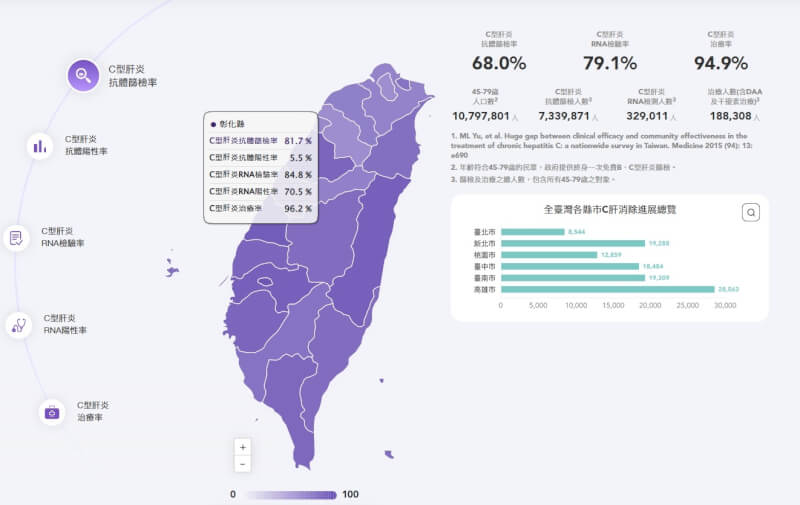
Task: Zoom in the map with plus button
Action: (x=242, y=447)
